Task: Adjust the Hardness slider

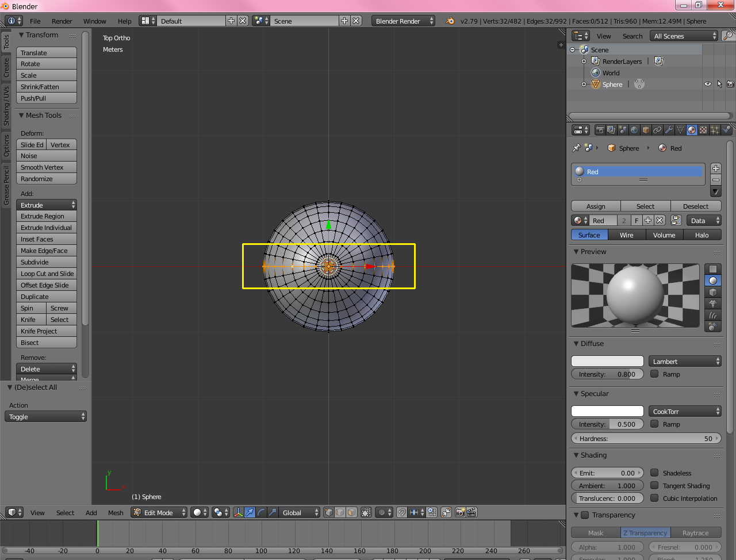Action: click(646, 438)
